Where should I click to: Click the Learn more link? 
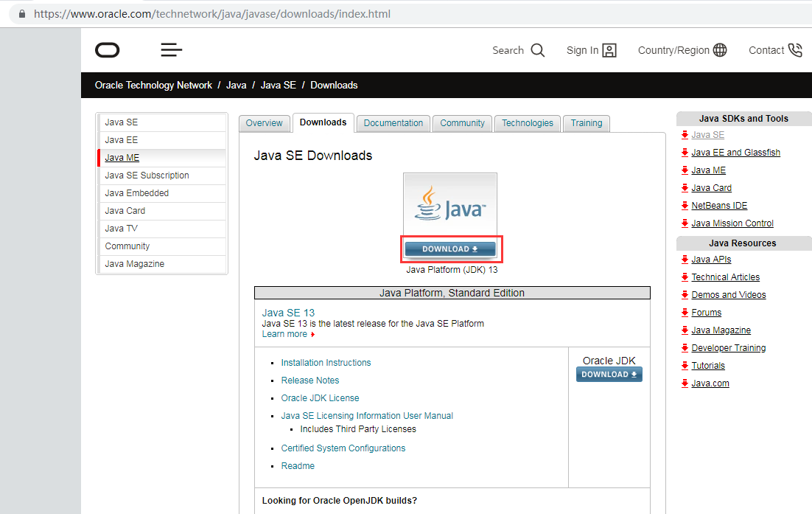pos(284,334)
